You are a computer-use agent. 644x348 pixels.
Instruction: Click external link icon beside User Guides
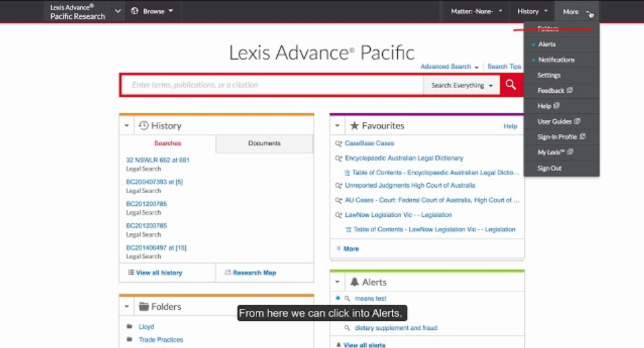click(577, 121)
